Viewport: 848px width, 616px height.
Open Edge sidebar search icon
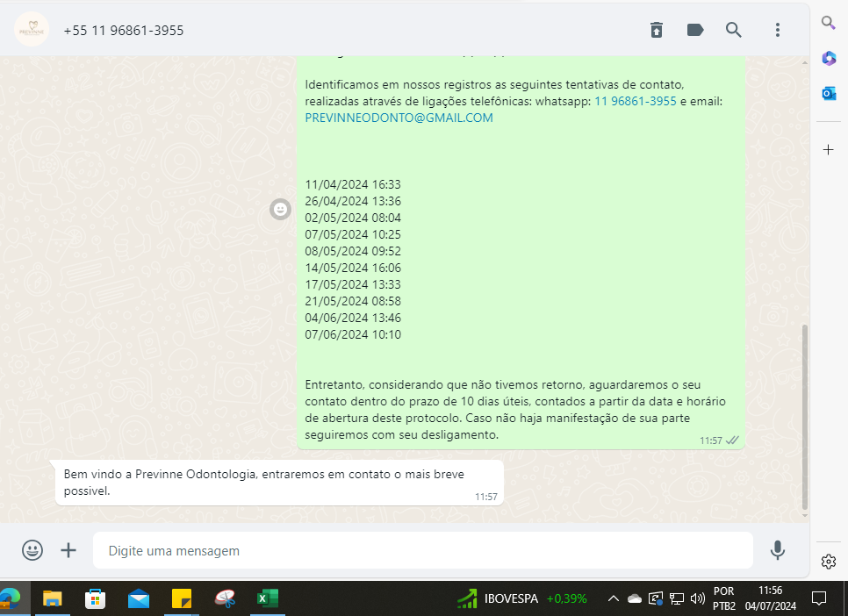tap(828, 23)
